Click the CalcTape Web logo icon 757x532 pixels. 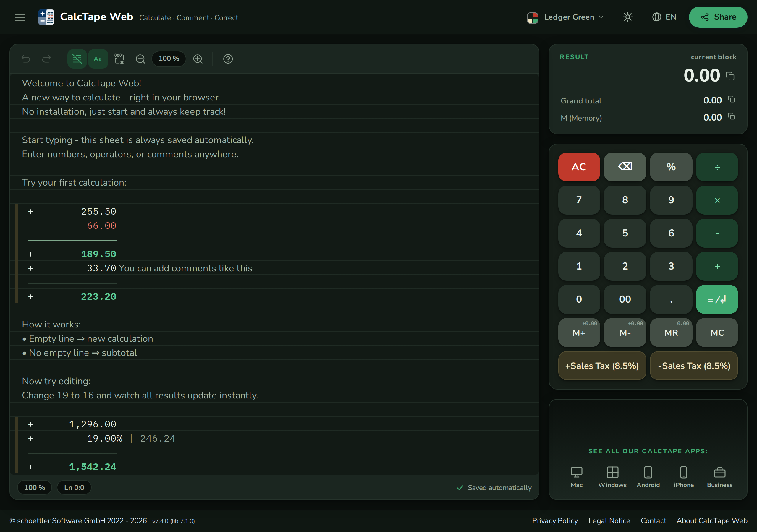[x=46, y=17]
